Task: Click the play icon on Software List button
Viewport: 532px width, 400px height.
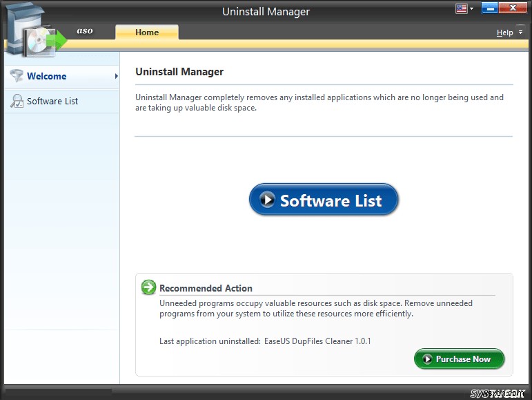Action: tap(267, 200)
